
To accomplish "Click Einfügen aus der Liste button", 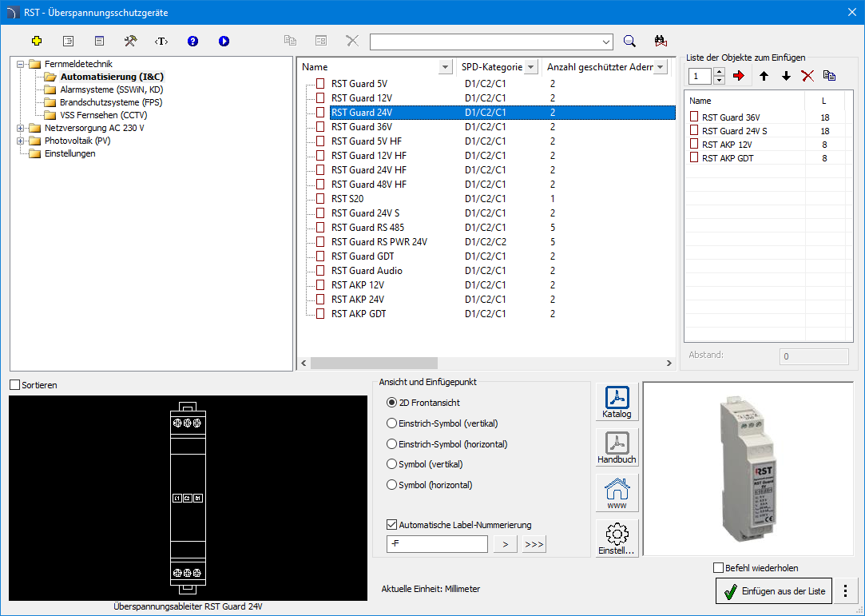I will [774, 591].
